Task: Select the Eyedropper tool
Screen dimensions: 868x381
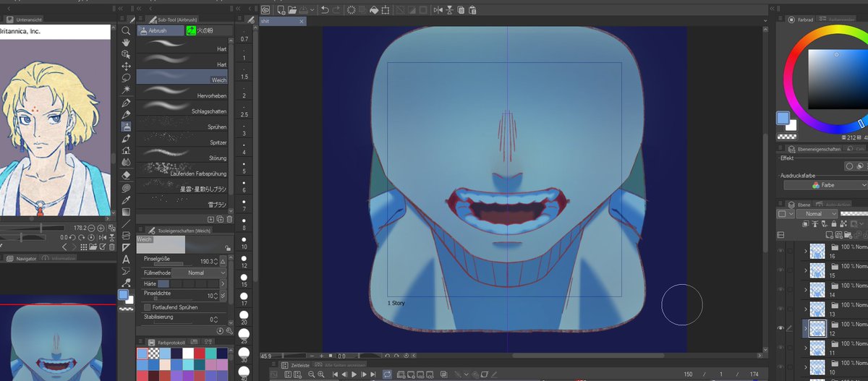Action: 126,199
